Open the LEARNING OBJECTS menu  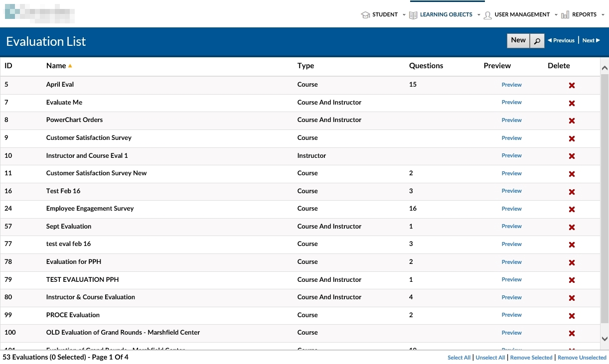tap(446, 15)
